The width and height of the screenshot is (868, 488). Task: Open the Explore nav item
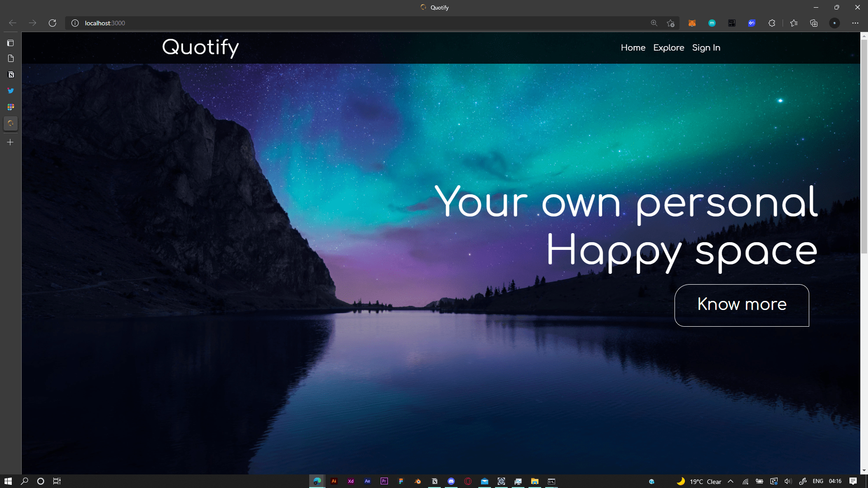coord(668,47)
